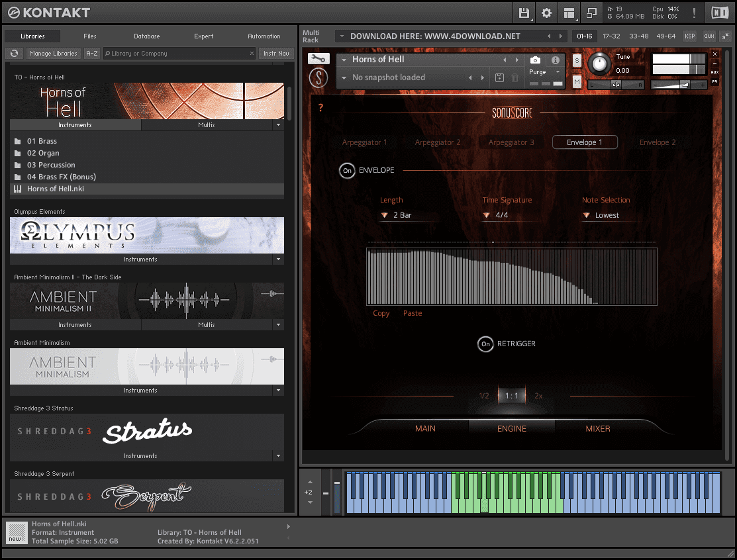Click the A-Z sort button
Image resolution: width=737 pixels, height=560 pixels.
[91, 54]
